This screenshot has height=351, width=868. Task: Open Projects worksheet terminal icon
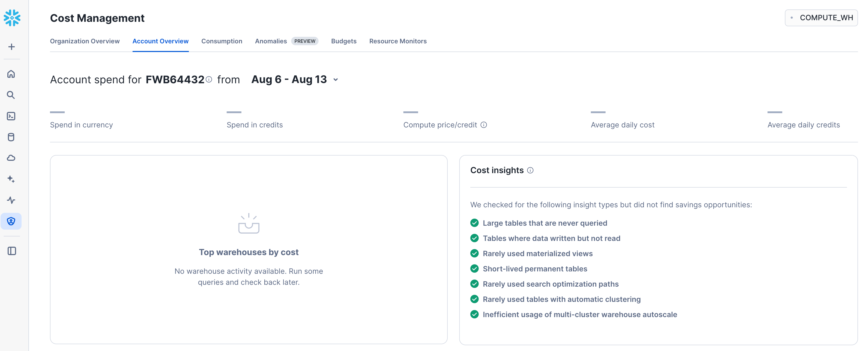point(11,116)
